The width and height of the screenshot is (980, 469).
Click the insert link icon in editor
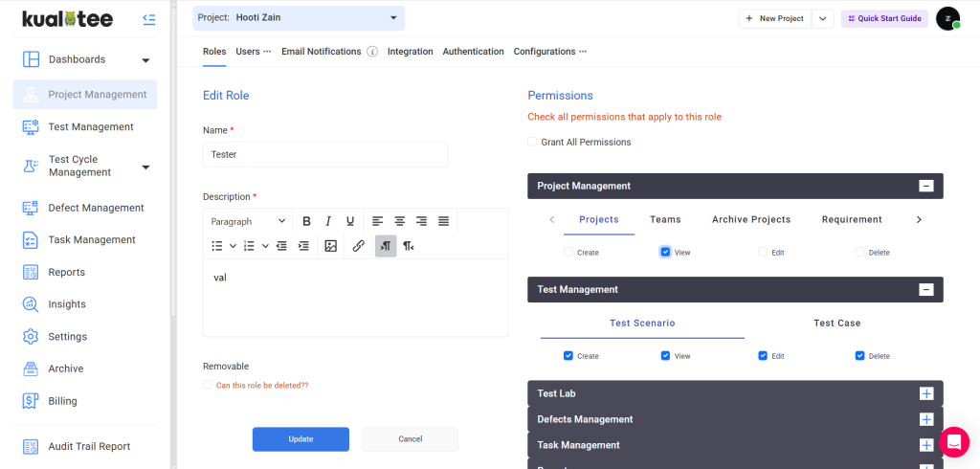[358, 246]
